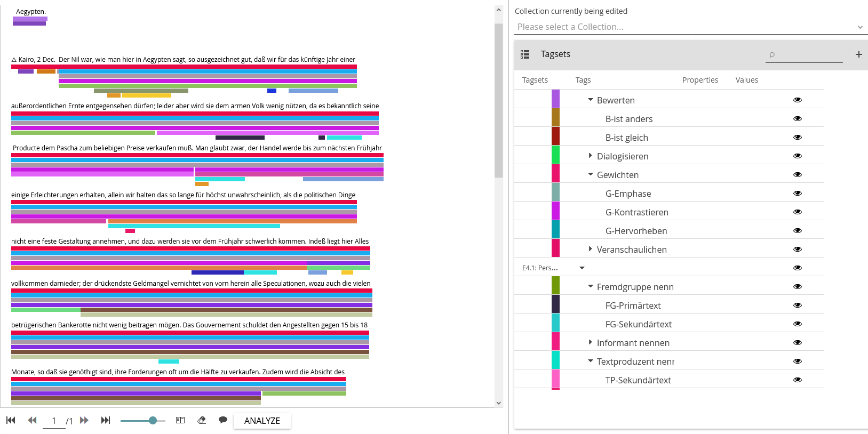Click the Properties column header

pos(700,80)
